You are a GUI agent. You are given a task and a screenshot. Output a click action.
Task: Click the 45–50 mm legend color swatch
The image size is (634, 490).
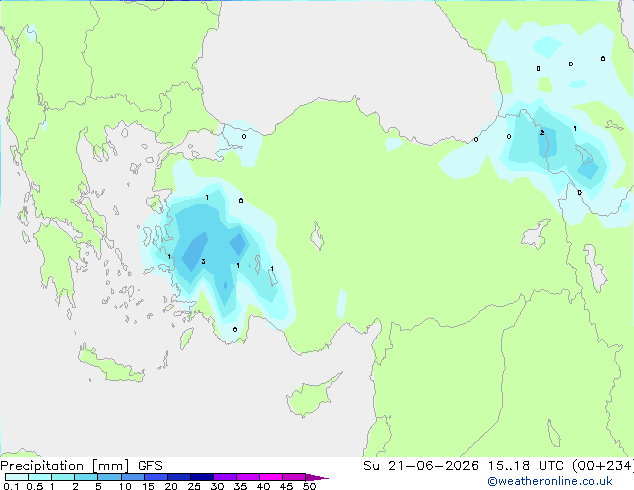294,477
